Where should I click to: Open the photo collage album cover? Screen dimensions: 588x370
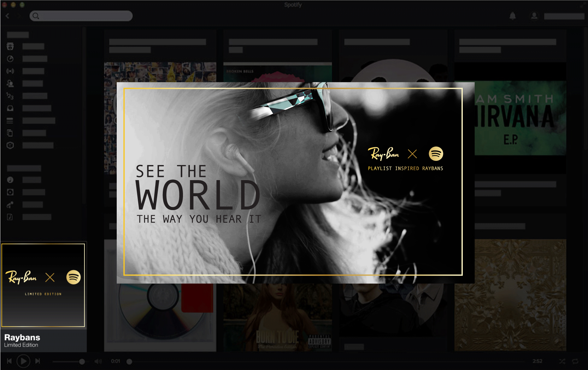160,72
